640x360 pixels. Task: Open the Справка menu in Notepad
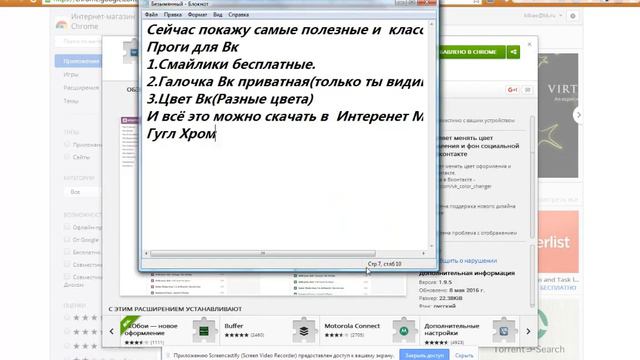point(238,15)
